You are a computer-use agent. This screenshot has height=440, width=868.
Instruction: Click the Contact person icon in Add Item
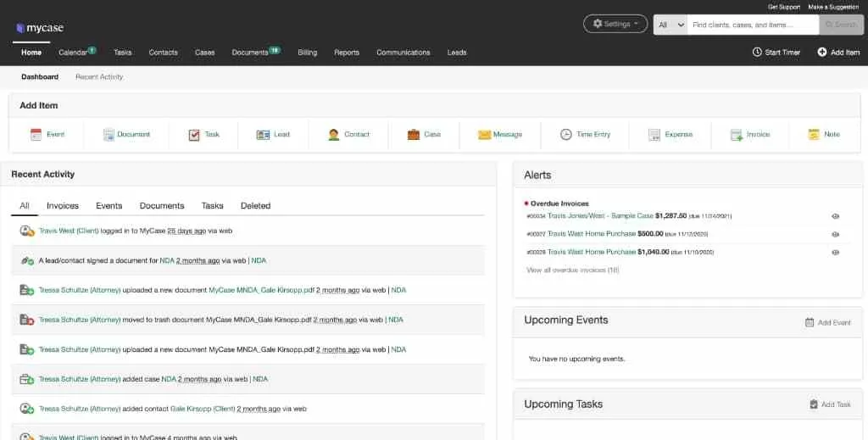pos(333,135)
